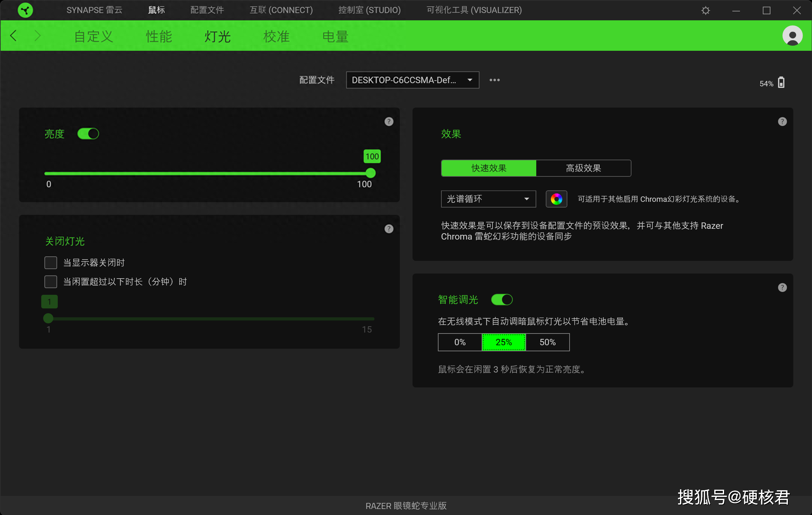Toggle the 亮度 brightness switch
Viewport: 812px width, 515px height.
coord(88,134)
